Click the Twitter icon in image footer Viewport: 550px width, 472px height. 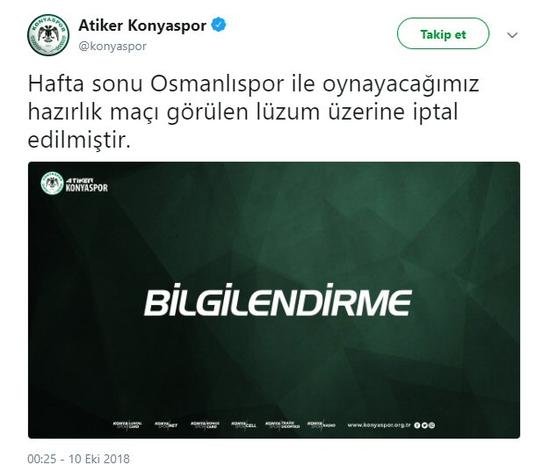coord(424,425)
